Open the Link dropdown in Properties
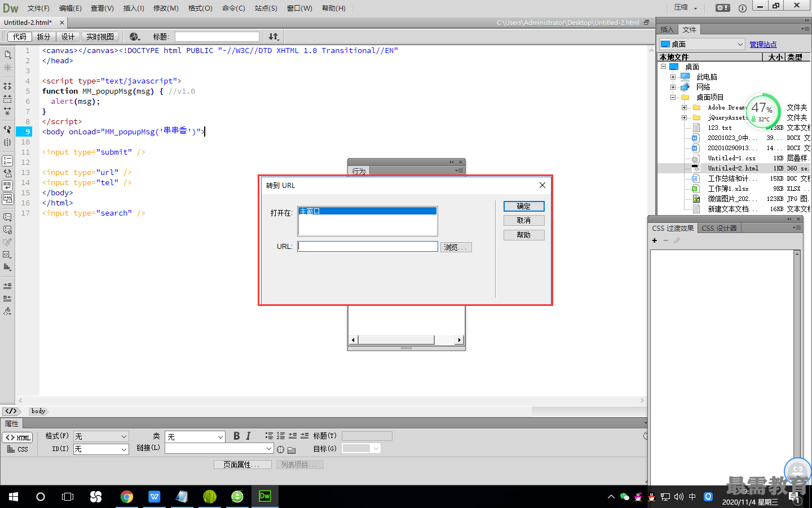Screen dimensions: 812x508 [219, 448]
